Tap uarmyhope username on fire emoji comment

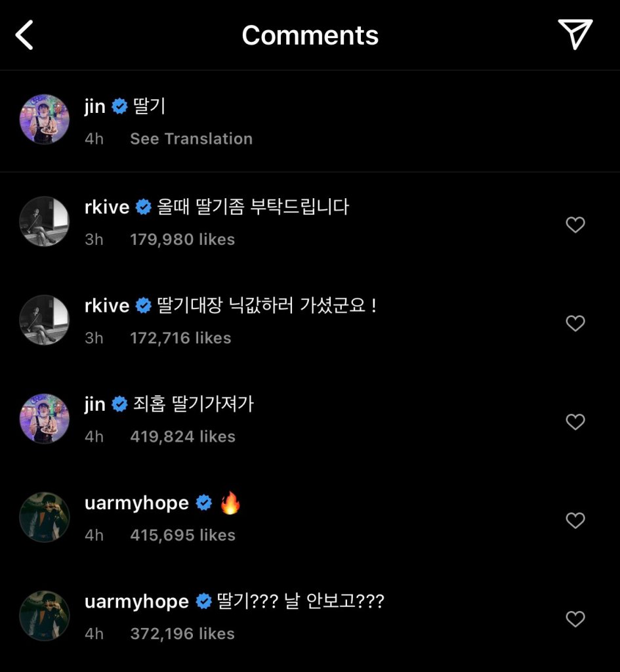coord(136,503)
